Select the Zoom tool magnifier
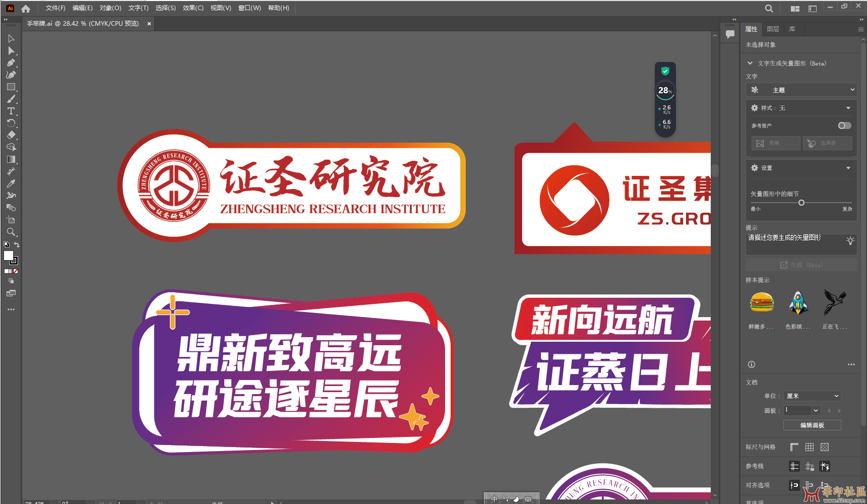This screenshot has height=504, width=867. click(x=11, y=232)
